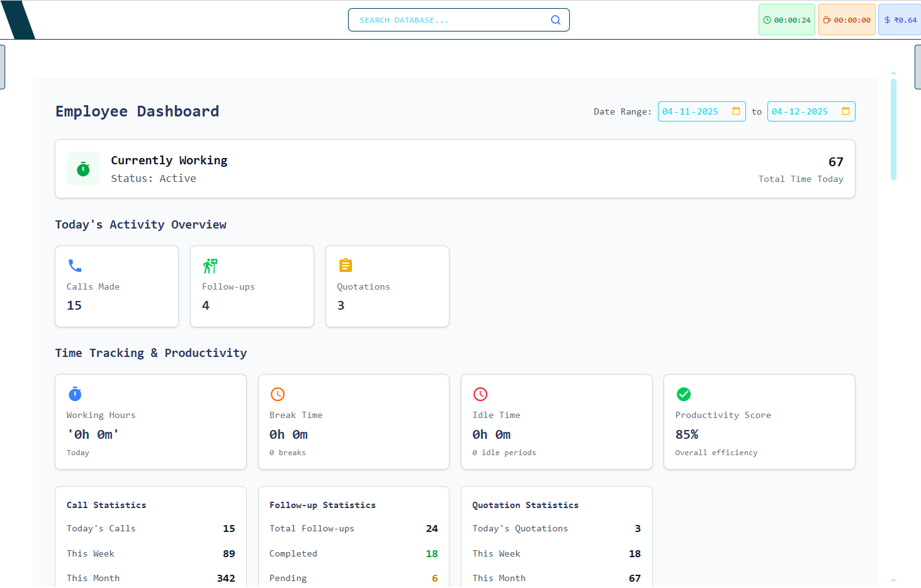Click the company logo in the header
921x588 pixels.
click(x=19, y=20)
